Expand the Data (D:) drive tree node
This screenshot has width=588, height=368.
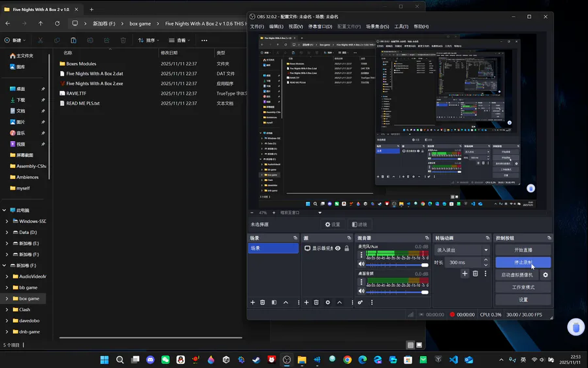click(7, 232)
